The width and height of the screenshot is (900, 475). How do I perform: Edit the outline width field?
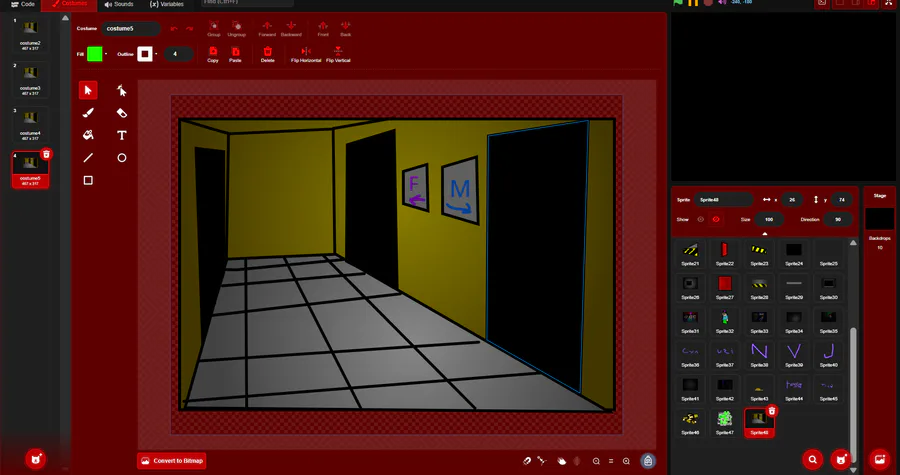click(x=178, y=54)
